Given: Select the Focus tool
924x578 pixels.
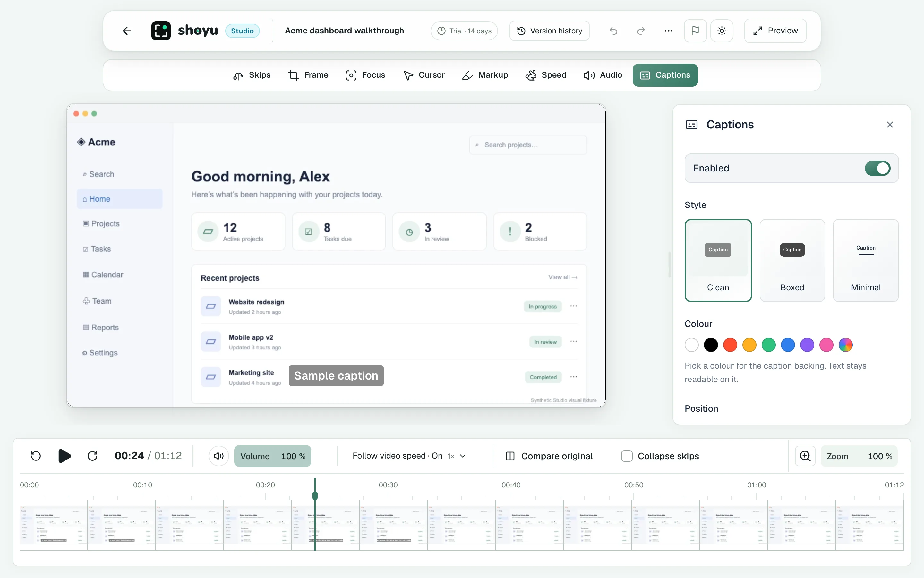Looking at the screenshot, I should pyautogui.click(x=365, y=75).
